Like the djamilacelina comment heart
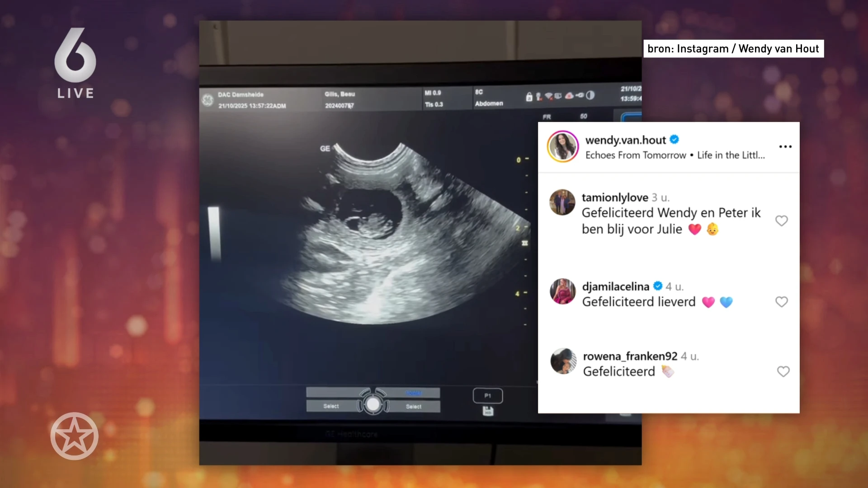The width and height of the screenshot is (868, 488). click(x=781, y=302)
